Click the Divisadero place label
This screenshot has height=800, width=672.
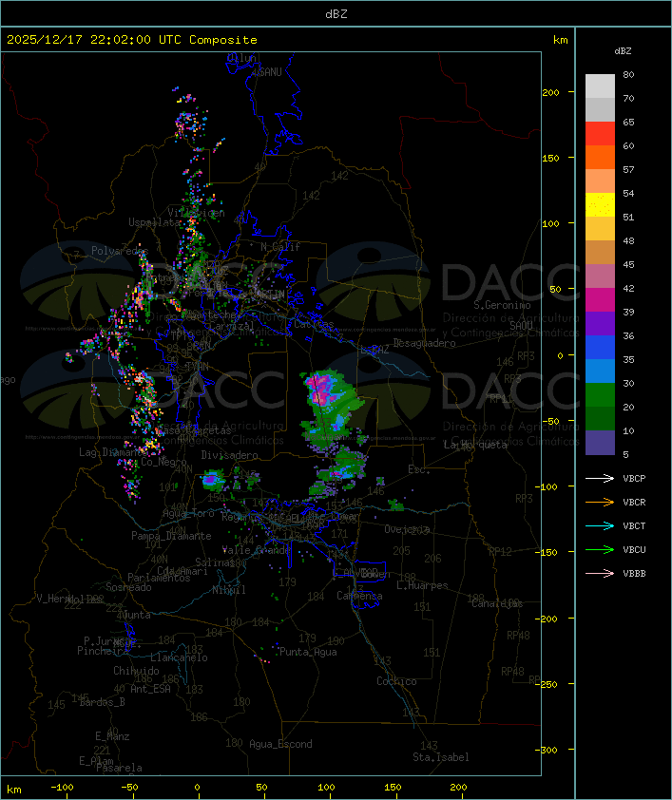click(229, 455)
